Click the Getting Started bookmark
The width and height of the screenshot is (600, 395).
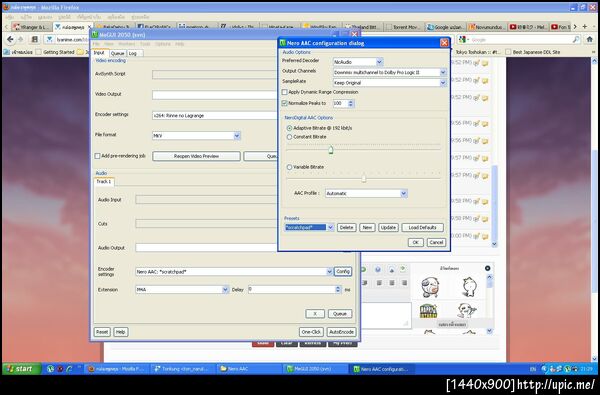pos(54,52)
